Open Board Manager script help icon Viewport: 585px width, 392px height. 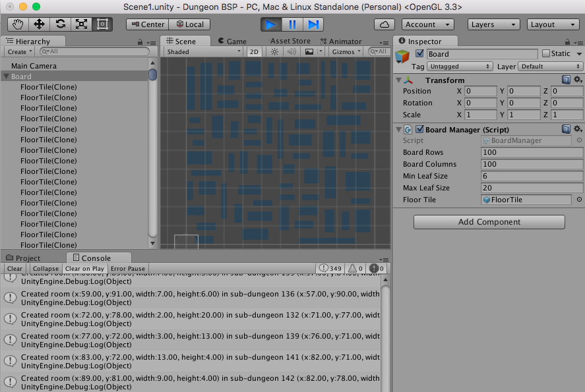566,129
